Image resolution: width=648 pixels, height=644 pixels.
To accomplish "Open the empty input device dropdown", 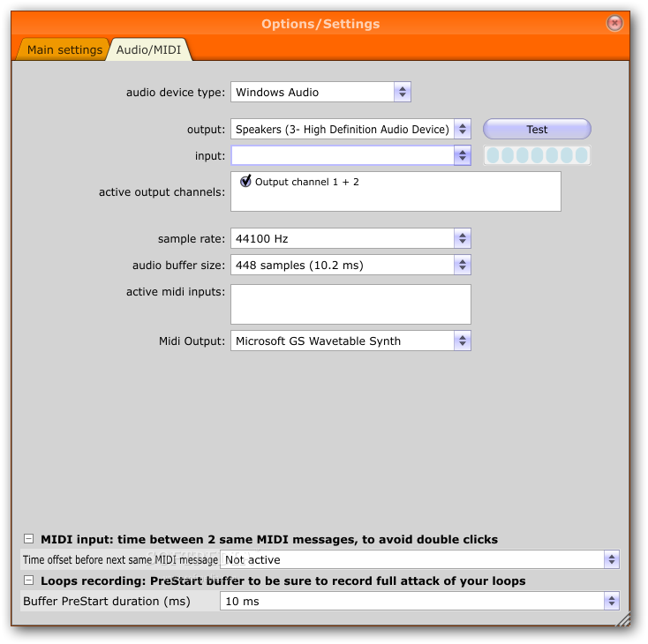I will tap(350, 156).
